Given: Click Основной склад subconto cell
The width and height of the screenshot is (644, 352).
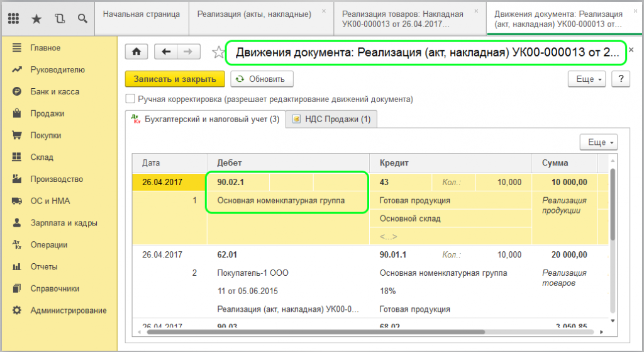Looking at the screenshot, I should coord(451,219).
